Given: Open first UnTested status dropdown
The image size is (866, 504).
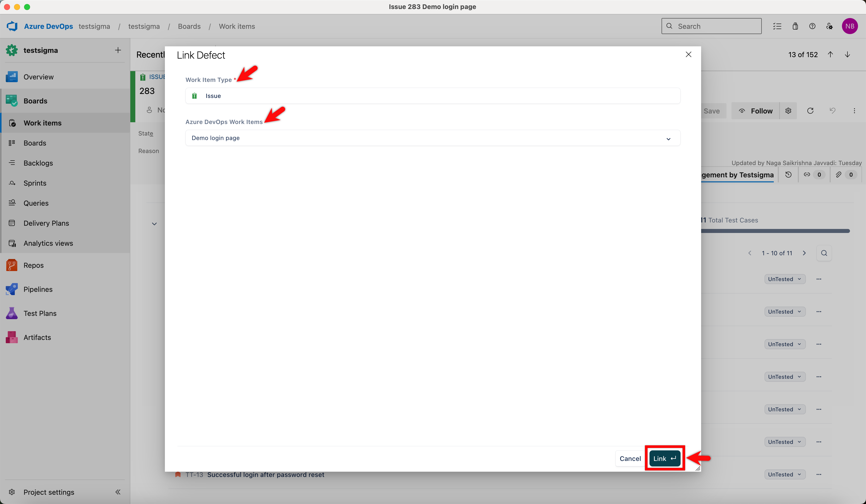Looking at the screenshot, I should 785,279.
